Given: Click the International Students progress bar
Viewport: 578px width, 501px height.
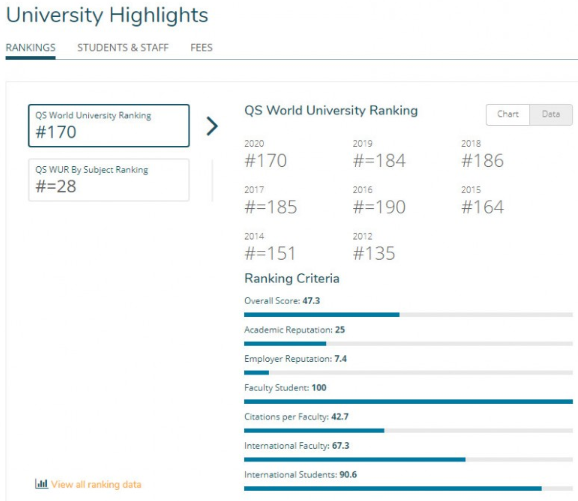Looking at the screenshot, I should [408, 489].
